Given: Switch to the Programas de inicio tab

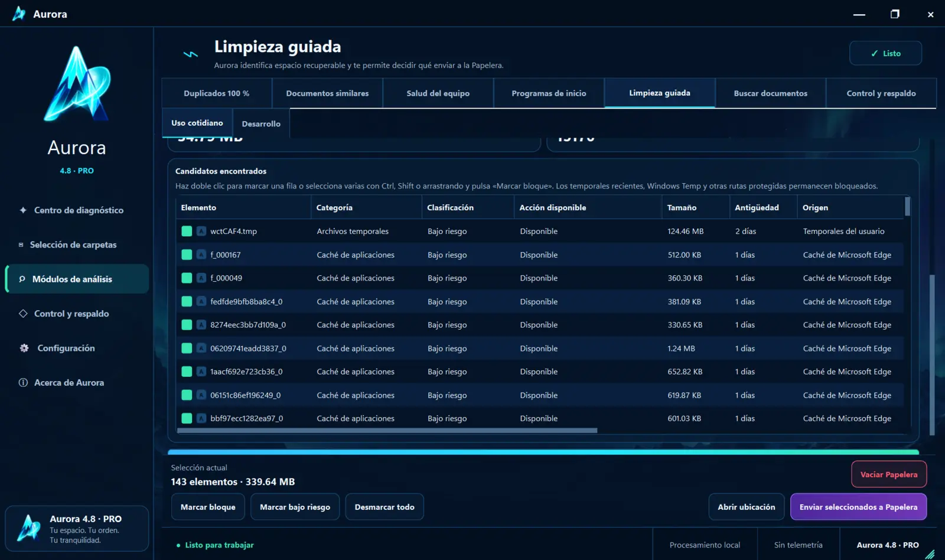Looking at the screenshot, I should pos(549,93).
